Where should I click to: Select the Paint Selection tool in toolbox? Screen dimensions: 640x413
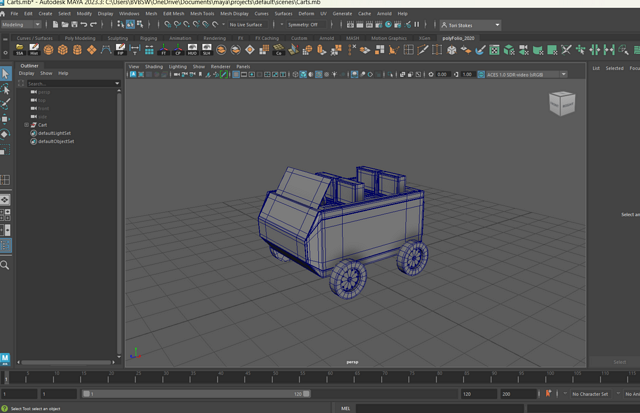click(5, 104)
